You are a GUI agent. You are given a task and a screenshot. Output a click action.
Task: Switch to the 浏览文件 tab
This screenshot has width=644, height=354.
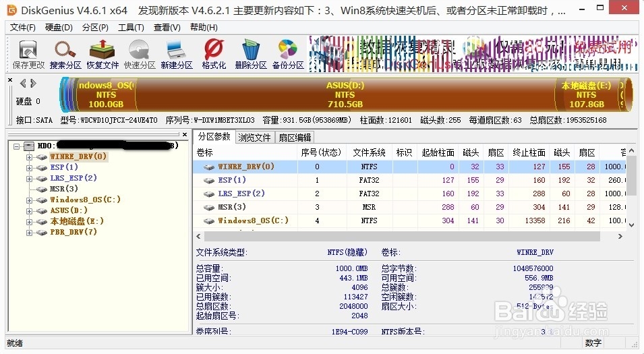(254, 138)
